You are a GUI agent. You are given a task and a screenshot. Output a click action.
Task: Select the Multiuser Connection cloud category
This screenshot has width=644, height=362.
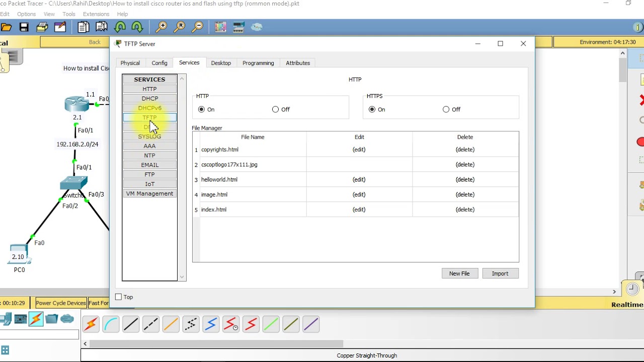coord(67,319)
